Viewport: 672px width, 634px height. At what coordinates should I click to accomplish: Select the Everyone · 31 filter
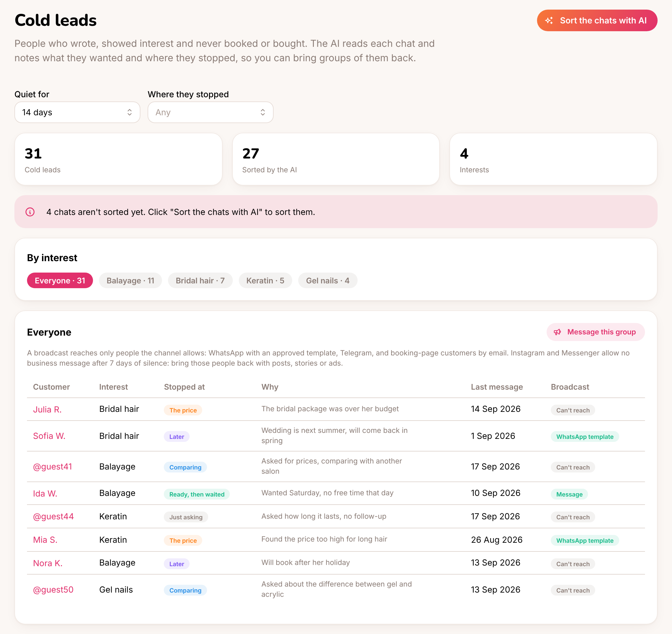pyautogui.click(x=60, y=280)
